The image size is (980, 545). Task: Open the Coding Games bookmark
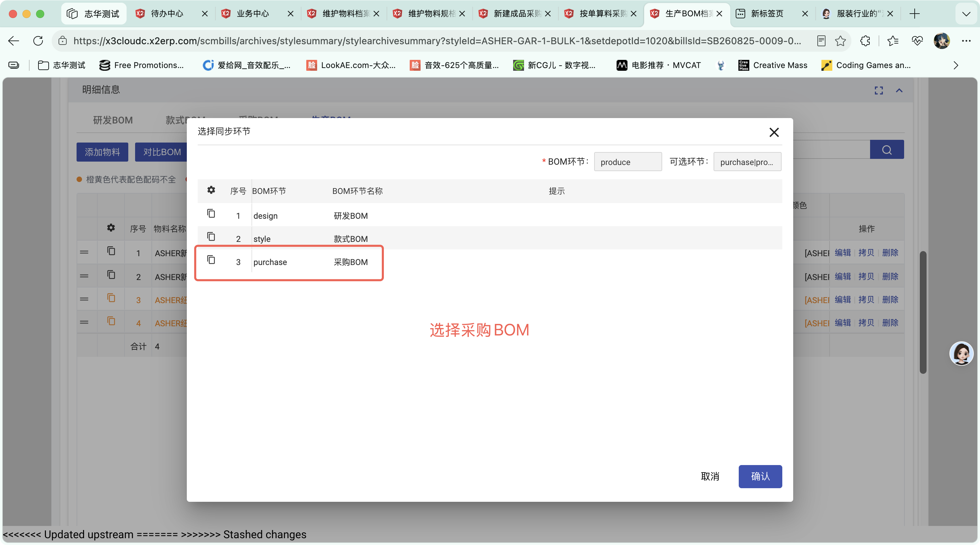click(866, 65)
